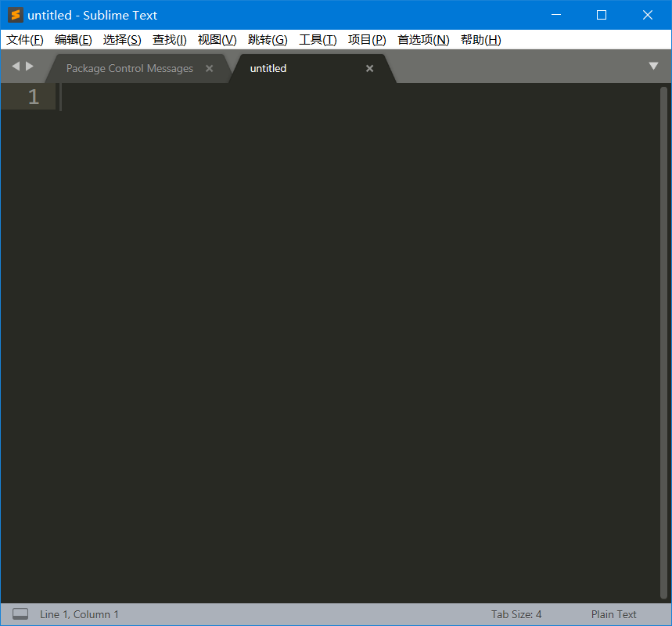Click line number 1 in the gutter
Screen dimensions: 672x626
(33, 96)
